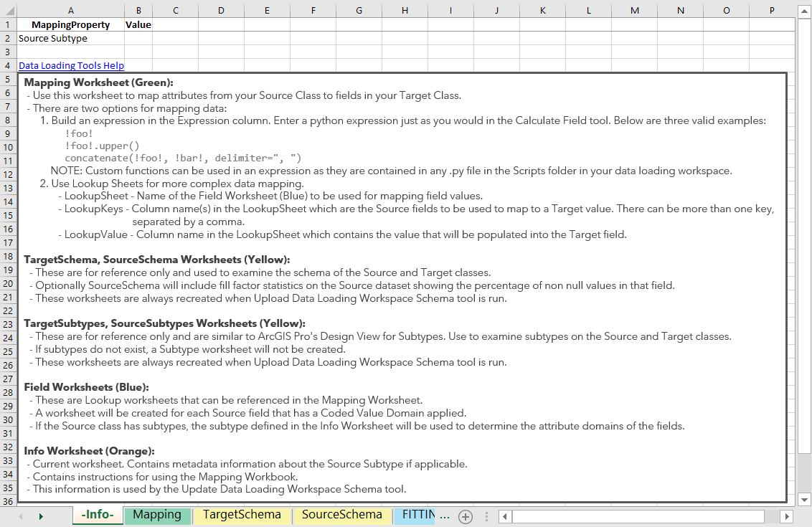Switch to the TargetSchema sheet tab
This screenshot has width=812, height=527.
click(x=242, y=515)
